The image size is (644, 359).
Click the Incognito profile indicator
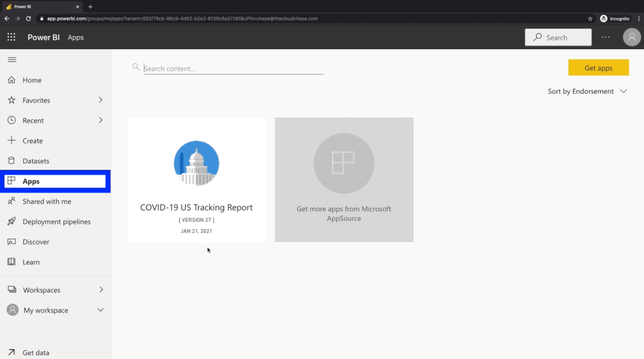(614, 19)
